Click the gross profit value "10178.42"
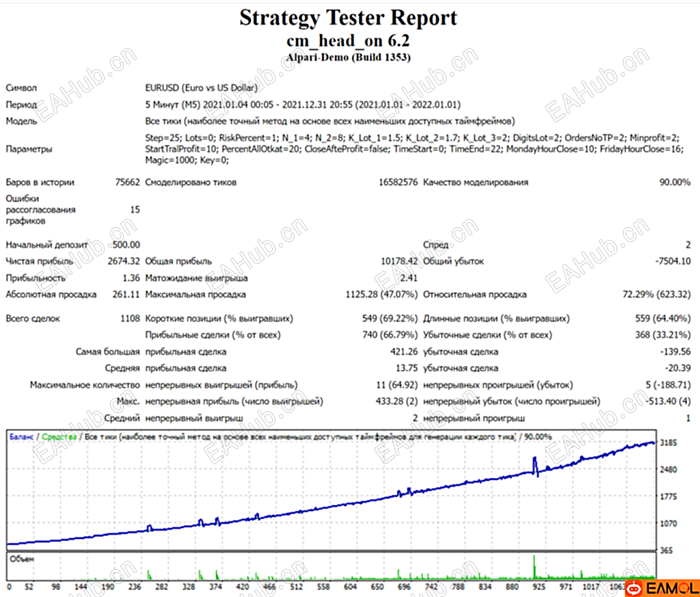Viewport: 700px width, 597px height. coord(399,261)
